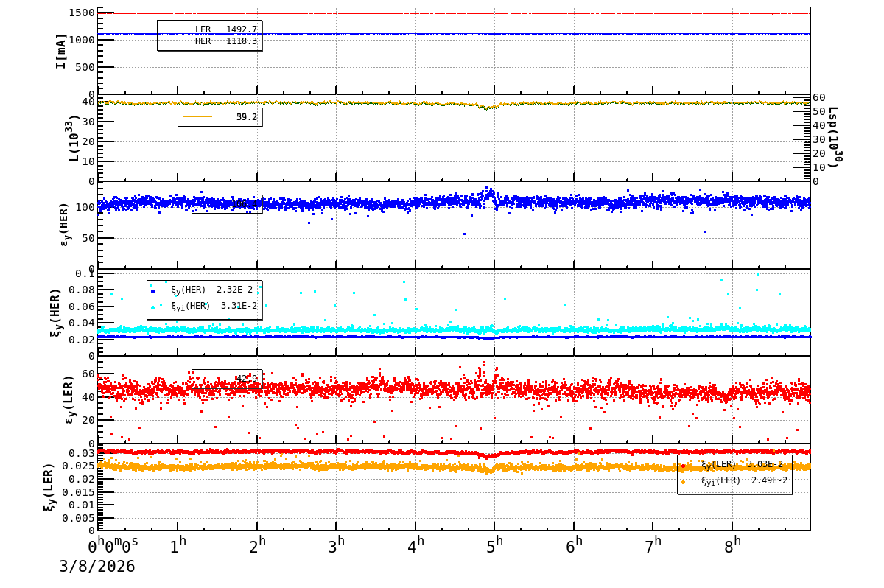Click the LER 1492.7 legend entry
884x588 pixels.
coord(209,29)
